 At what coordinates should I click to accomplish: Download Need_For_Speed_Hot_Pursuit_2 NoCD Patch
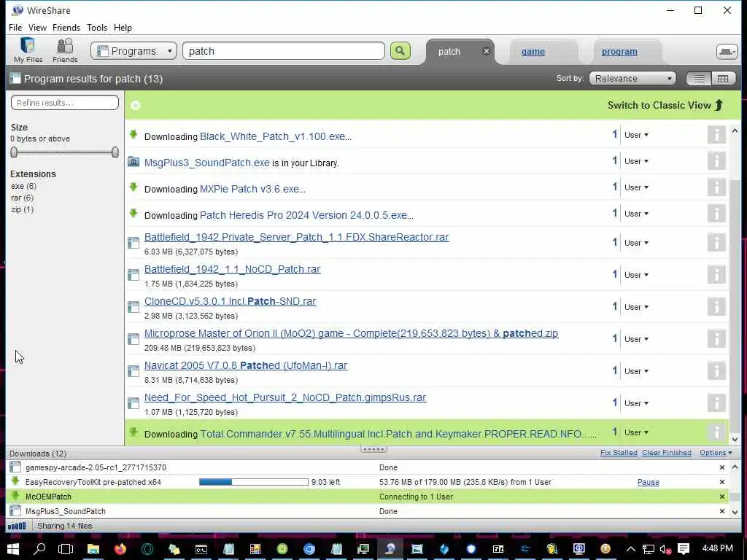(285, 397)
